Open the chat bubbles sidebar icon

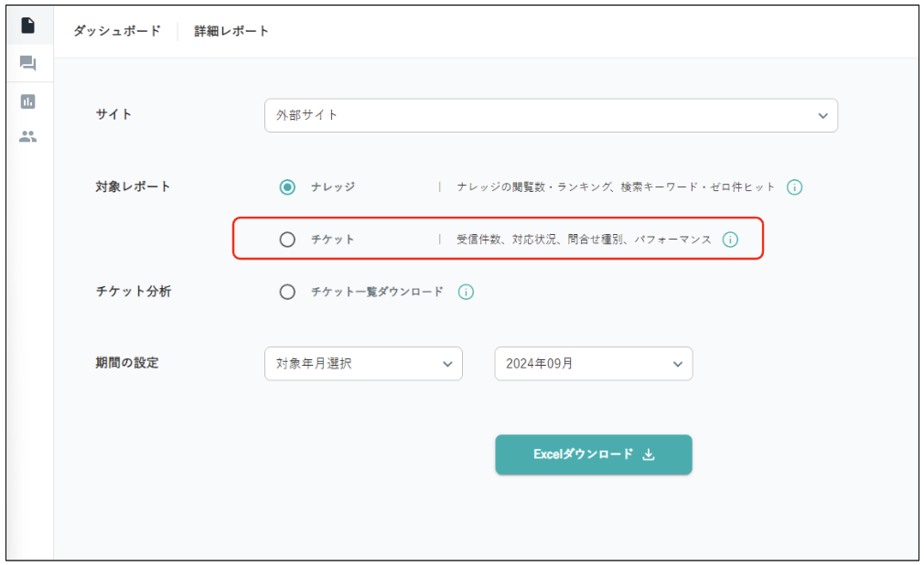(x=27, y=63)
